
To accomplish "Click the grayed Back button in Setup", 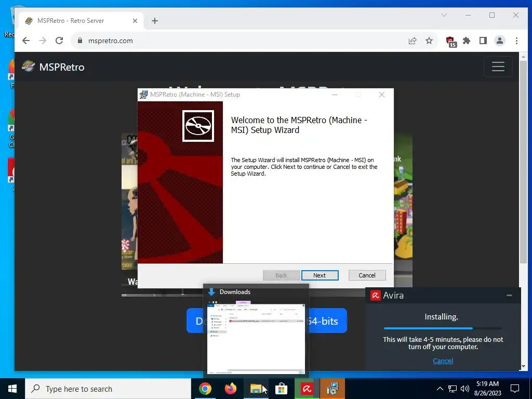I will (x=281, y=275).
